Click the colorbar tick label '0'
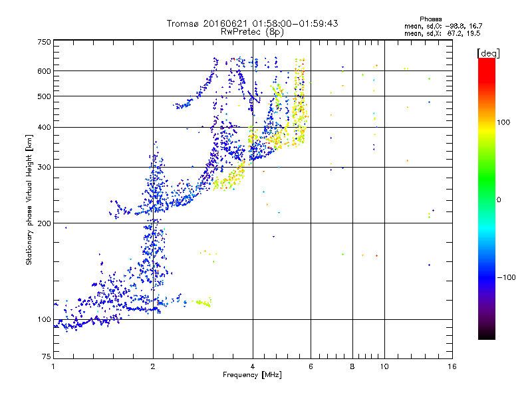Screen dimensions: 532x399 tap(499, 200)
